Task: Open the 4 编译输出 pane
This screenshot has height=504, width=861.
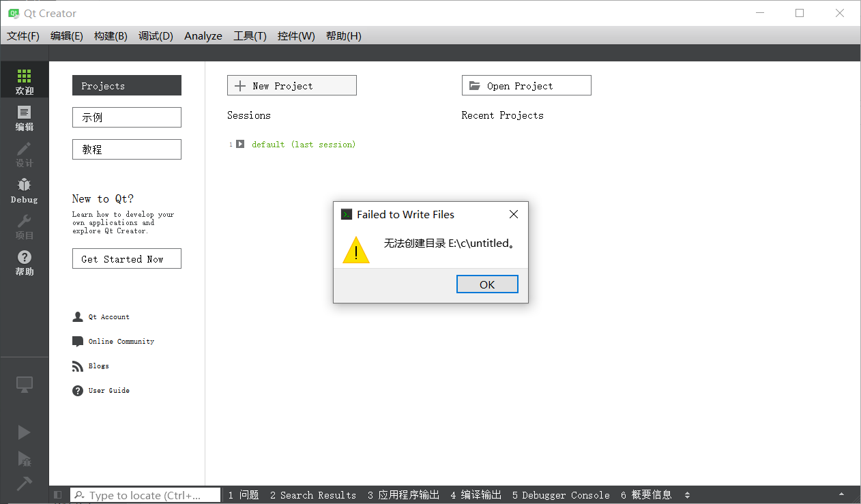Action: 476,495
